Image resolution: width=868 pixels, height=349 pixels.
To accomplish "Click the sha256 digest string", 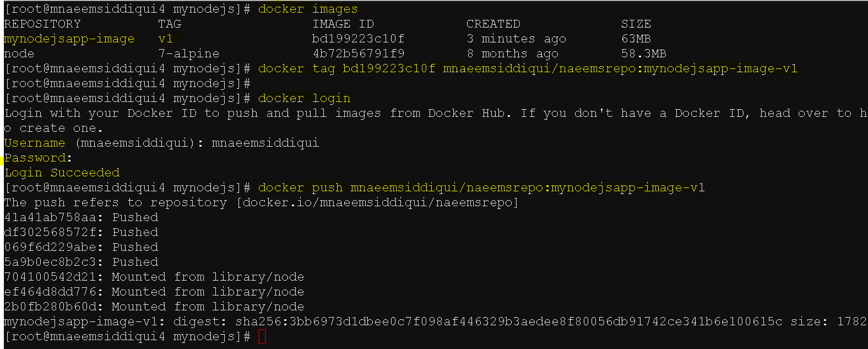I will (509, 321).
